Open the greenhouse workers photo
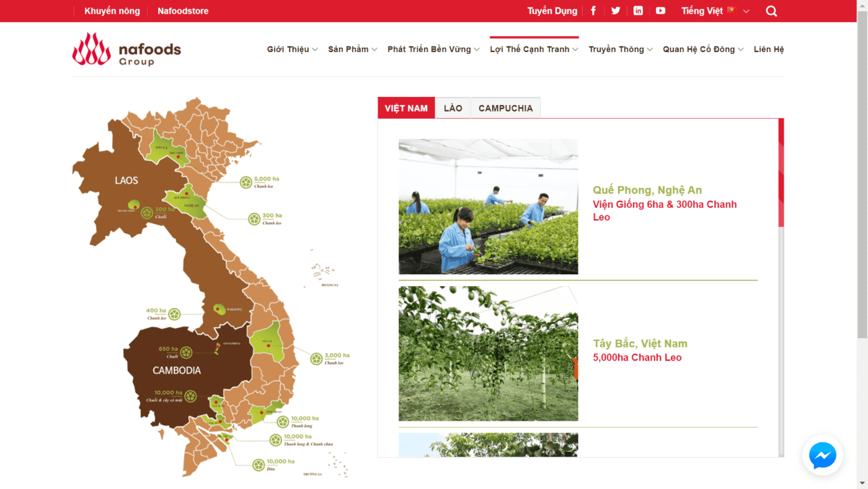 [x=489, y=207]
